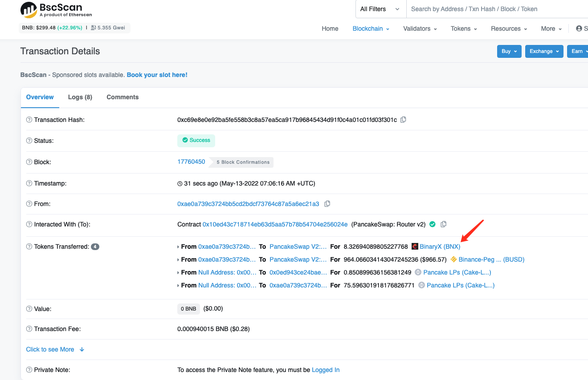The height and width of the screenshot is (380, 588).
Task: Click the BNB price $299.48 text
Action: pyautogui.click(x=39, y=28)
